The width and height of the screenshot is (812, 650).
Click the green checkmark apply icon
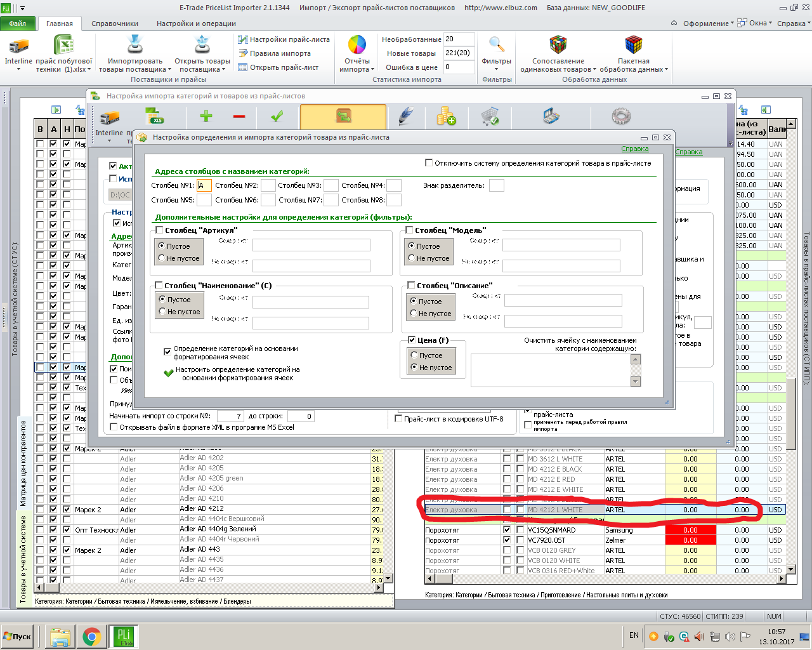pyautogui.click(x=277, y=116)
